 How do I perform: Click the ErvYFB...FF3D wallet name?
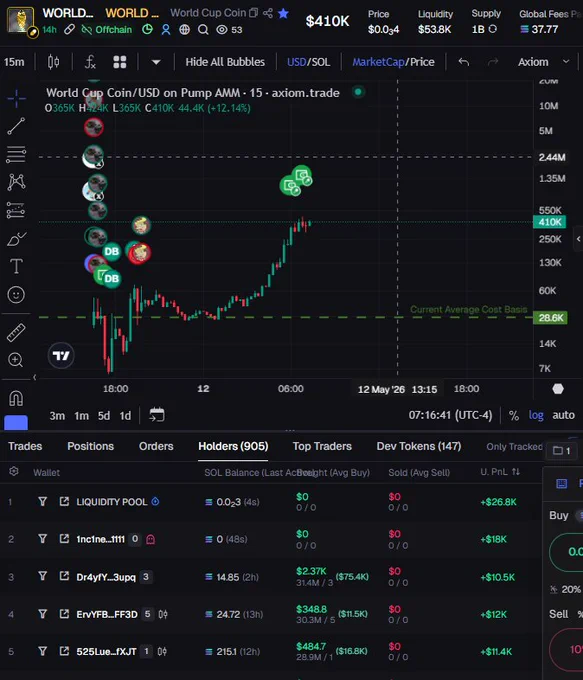click(x=107, y=615)
